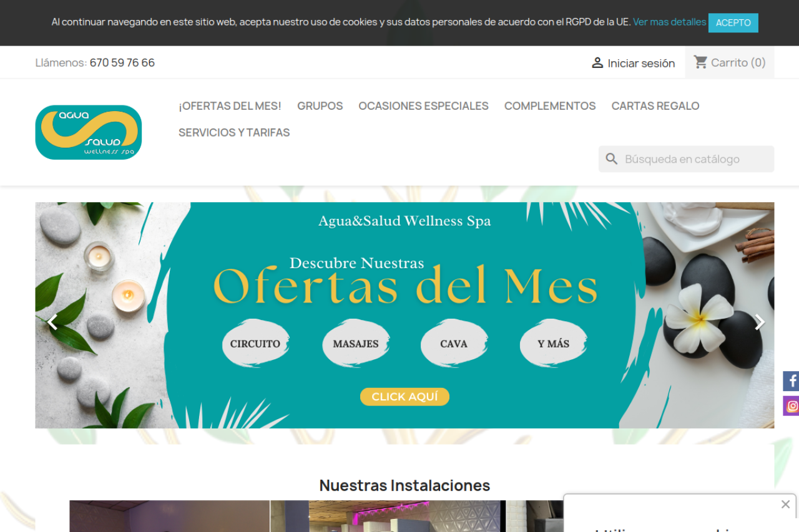Click the Agua Salud wellness spa logo
The width and height of the screenshot is (799, 532).
point(89,132)
